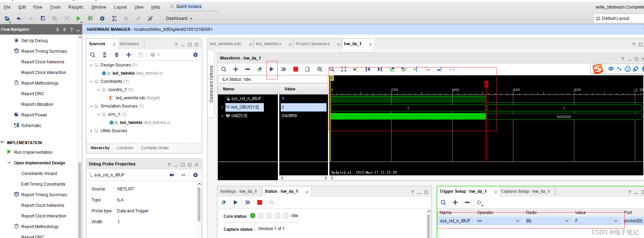The image size is (644, 238).
Task: Click the Sigma icon in main toolbar
Action: point(114,18)
